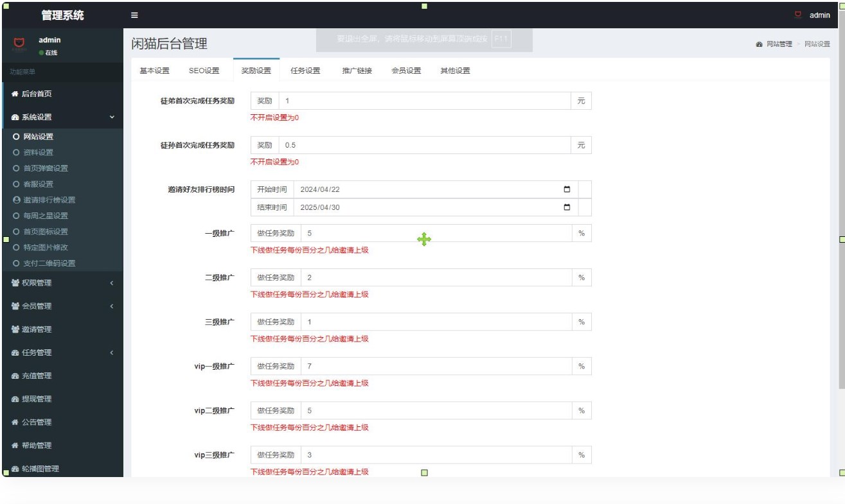Click the 网站设置 breadcrumb text
The image size is (845, 504).
817,44
